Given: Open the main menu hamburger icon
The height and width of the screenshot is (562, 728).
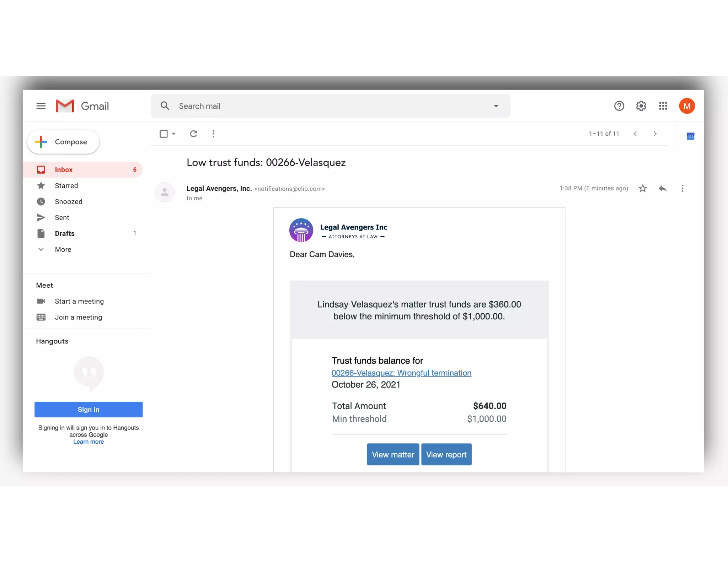Looking at the screenshot, I should pos(41,106).
